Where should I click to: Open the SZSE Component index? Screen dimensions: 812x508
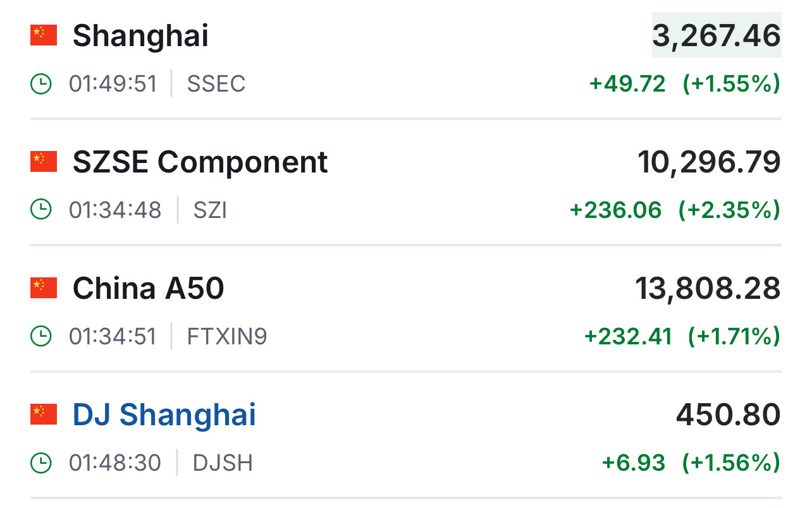tap(200, 162)
